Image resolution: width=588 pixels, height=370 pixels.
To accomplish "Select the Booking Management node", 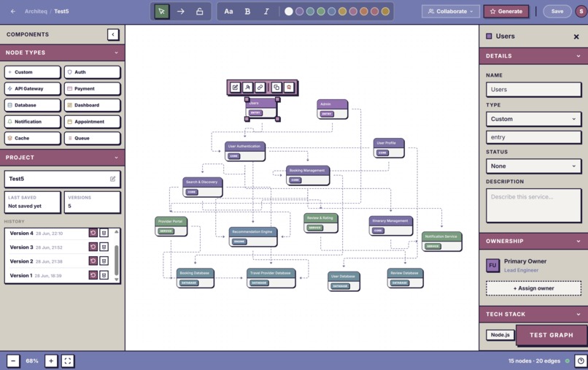I will (308, 175).
